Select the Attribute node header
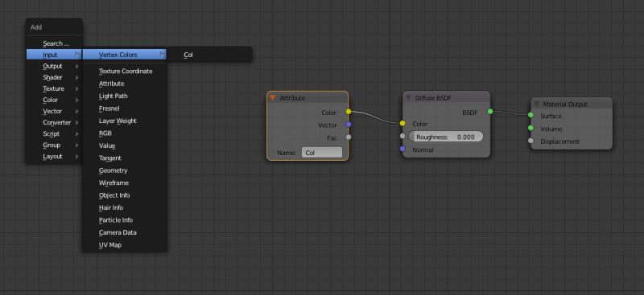Image resolution: width=644 pixels, height=295 pixels. point(308,98)
